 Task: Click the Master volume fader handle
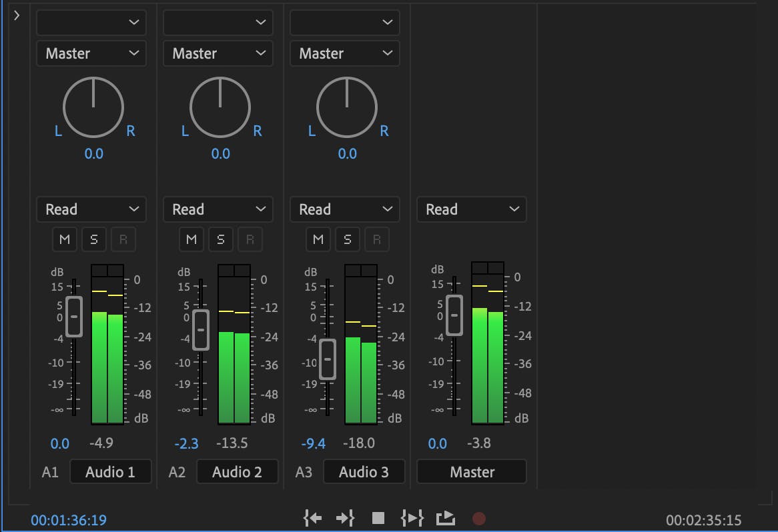(x=454, y=315)
